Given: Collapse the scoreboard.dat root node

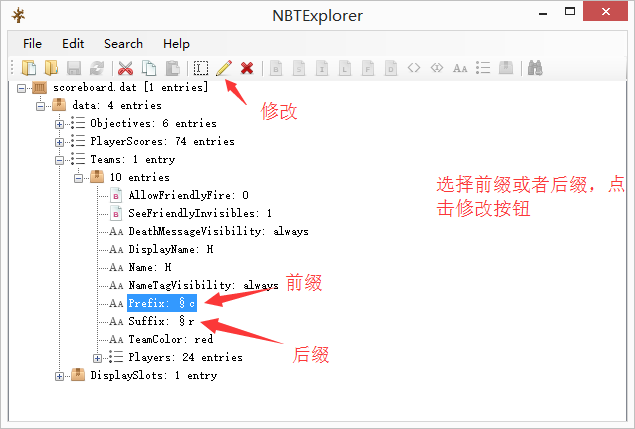Looking at the screenshot, I should click(21, 88).
